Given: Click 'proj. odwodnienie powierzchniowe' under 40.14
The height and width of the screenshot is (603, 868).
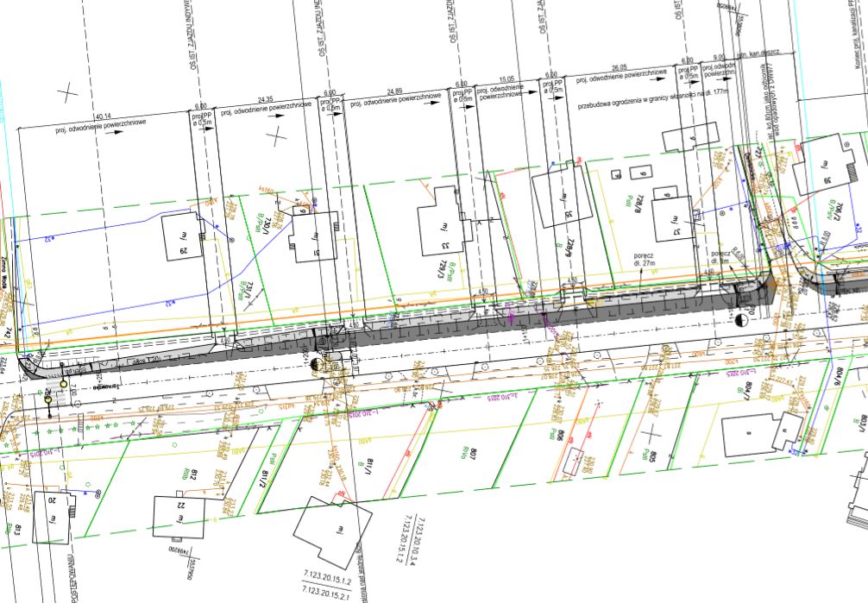Looking at the screenshot, I should click(101, 126).
